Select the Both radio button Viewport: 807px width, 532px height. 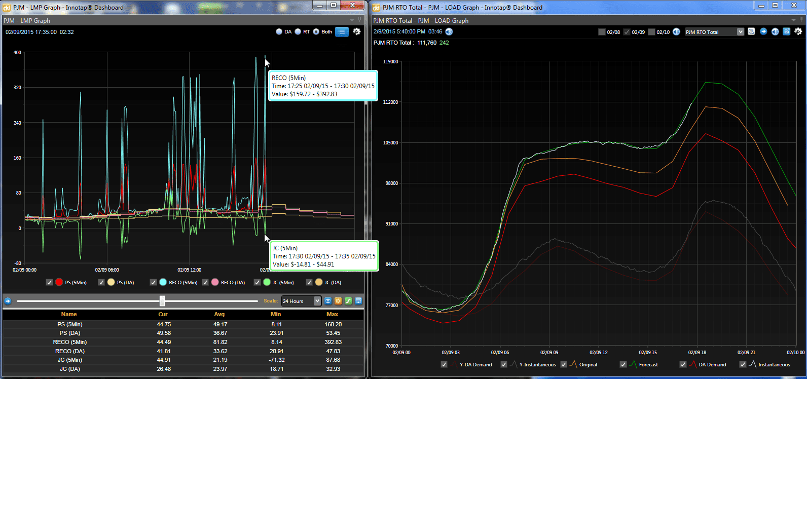pos(316,31)
